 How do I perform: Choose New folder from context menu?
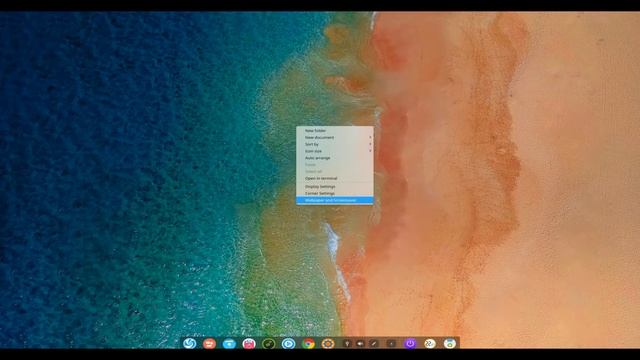[x=335, y=131]
